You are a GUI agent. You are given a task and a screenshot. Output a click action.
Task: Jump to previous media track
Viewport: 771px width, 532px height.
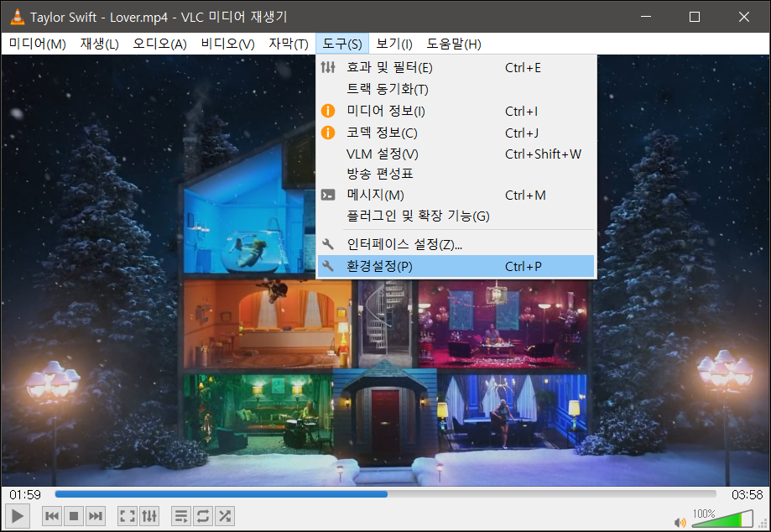pos(52,516)
